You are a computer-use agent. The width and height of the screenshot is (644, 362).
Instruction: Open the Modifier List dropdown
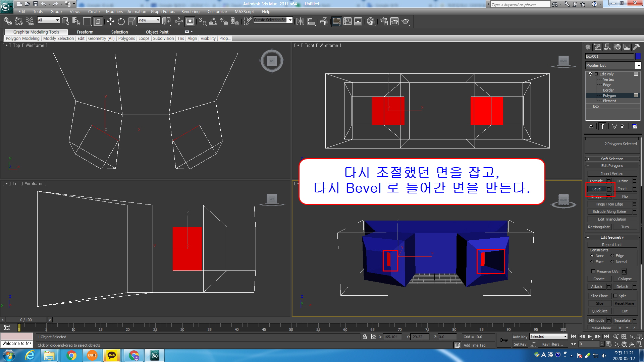click(638, 66)
